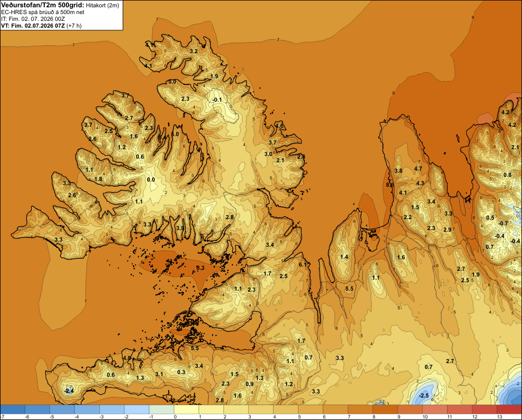Viewport: 522px width, 420px height.
Task: Click the '3.0' temperature value
Action: click(x=268, y=154)
